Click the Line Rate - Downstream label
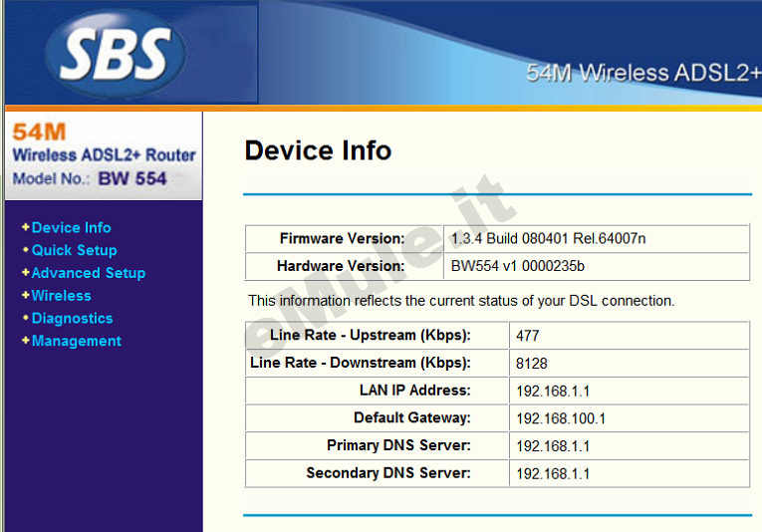Screen dimensions: 762x532 coord(361,363)
